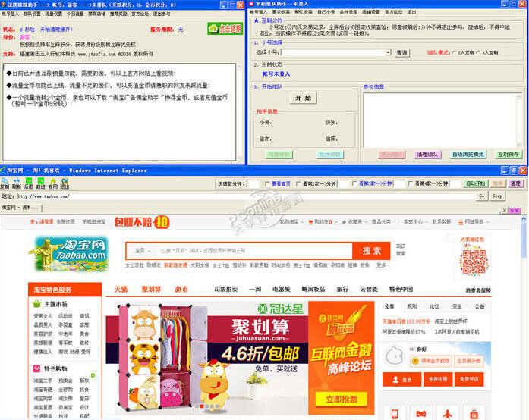Click the 立即抢票 yellow button
This screenshot has height=420, width=529.
(342, 400)
